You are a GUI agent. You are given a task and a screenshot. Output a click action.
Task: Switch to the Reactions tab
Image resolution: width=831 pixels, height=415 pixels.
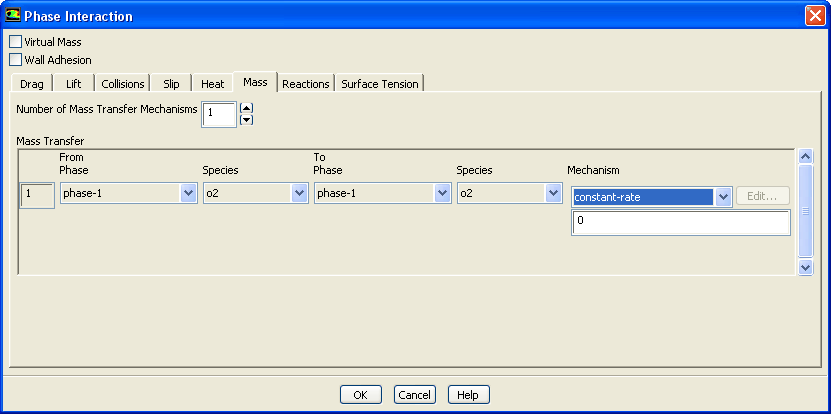(x=305, y=84)
